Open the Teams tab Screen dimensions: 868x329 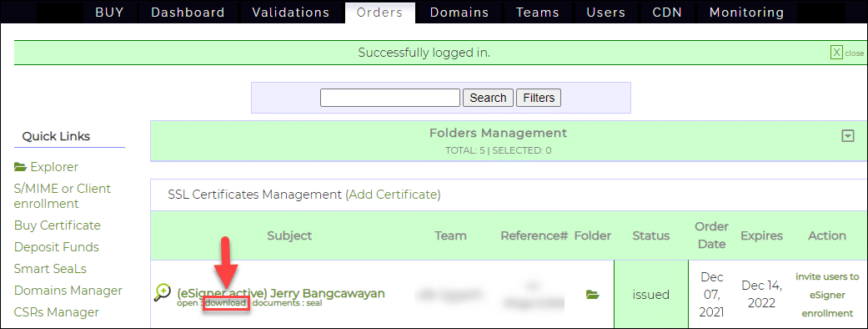pos(538,13)
